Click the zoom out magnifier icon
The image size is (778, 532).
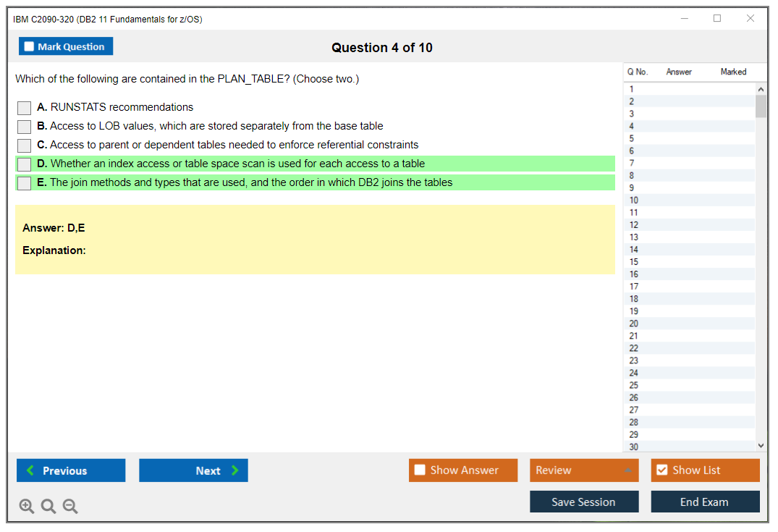coord(70,507)
